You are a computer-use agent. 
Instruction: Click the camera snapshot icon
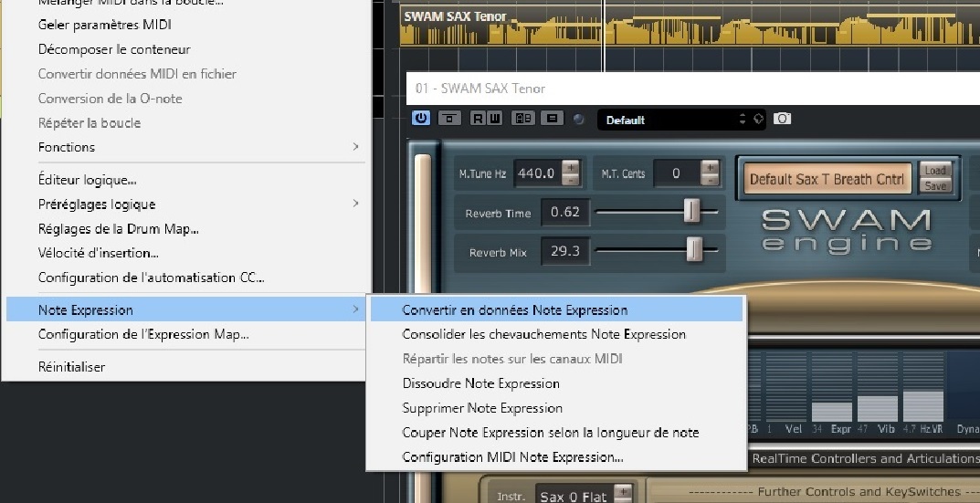click(x=782, y=118)
